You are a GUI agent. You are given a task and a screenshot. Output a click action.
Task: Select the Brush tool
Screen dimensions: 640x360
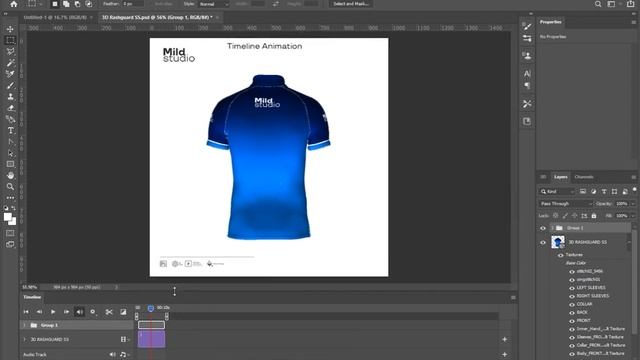tap(10, 86)
